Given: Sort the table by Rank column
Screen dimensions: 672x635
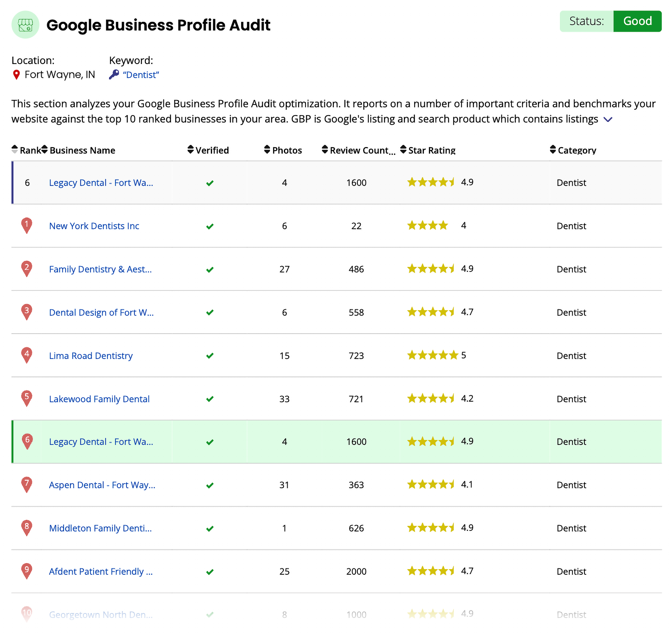Looking at the screenshot, I should tap(26, 150).
